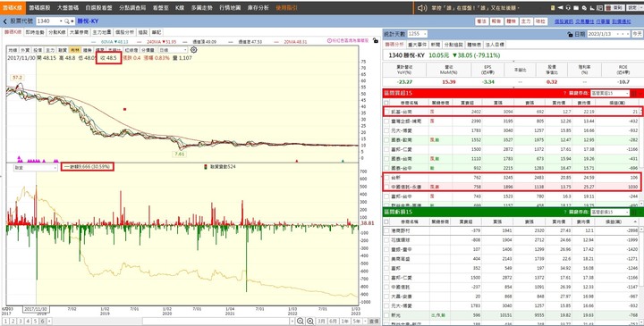Check the box for 元大-博愛 in buy table
Viewport: 644px width, 326px height.
tap(386, 130)
